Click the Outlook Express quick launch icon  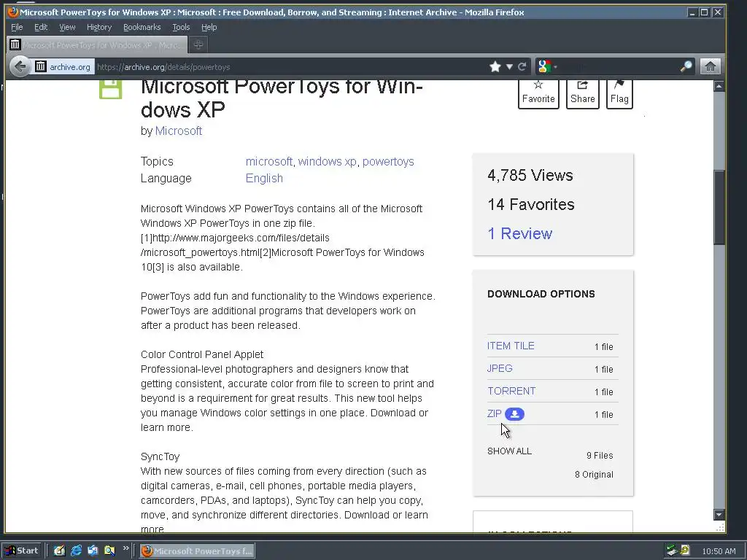[x=93, y=551]
